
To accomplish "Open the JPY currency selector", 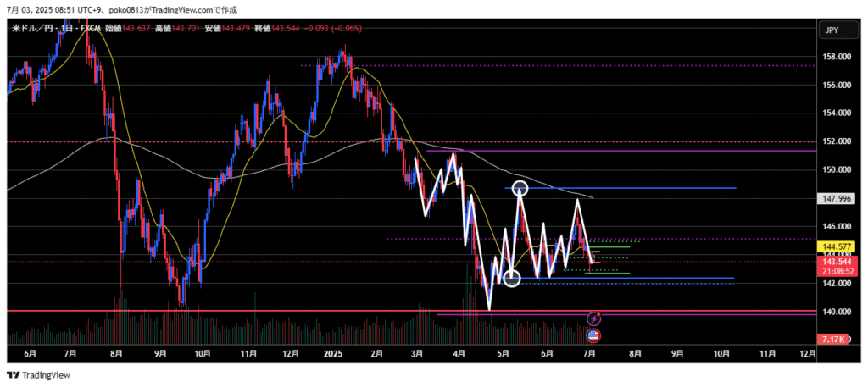I will pyautogui.click(x=832, y=30).
